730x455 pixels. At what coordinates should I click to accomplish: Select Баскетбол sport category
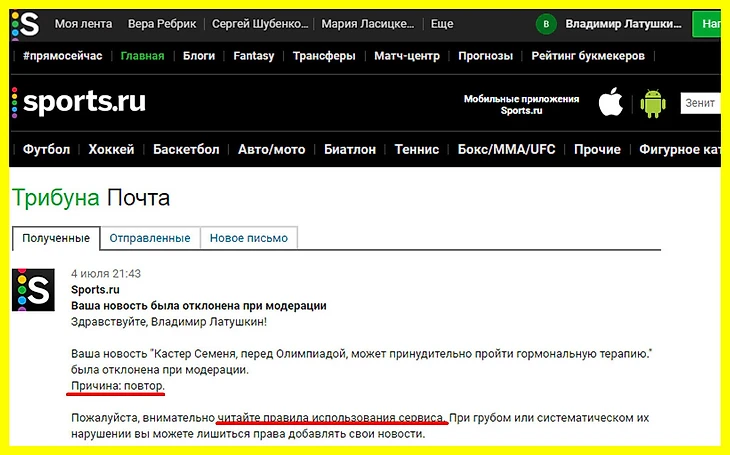[186, 149]
